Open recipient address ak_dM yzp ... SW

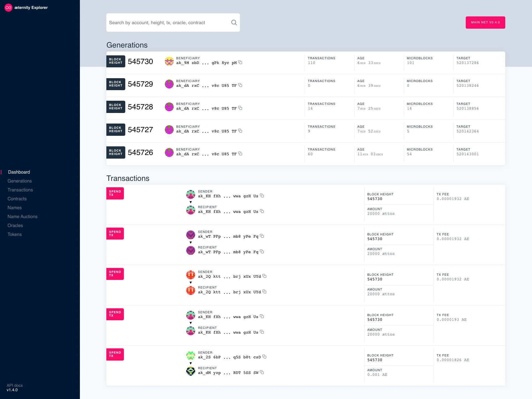(228, 373)
